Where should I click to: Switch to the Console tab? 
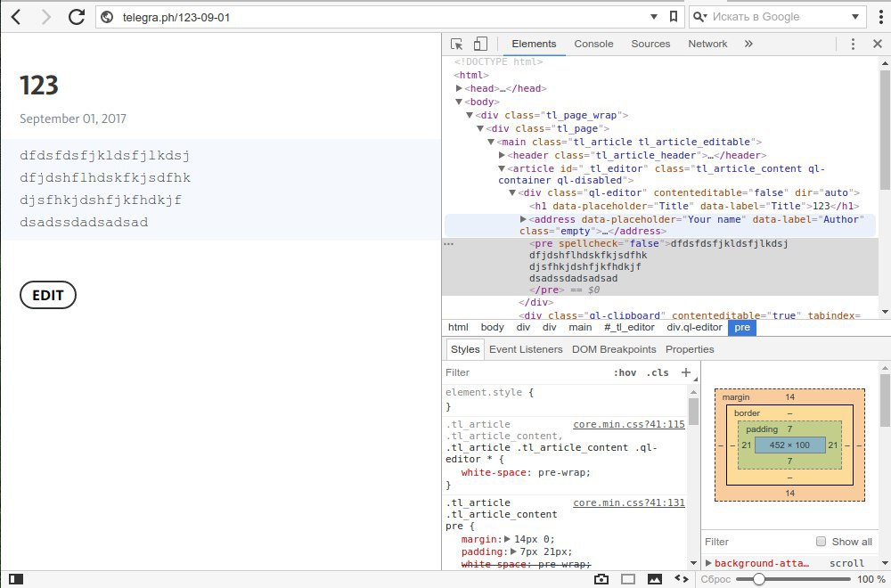pos(593,44)
